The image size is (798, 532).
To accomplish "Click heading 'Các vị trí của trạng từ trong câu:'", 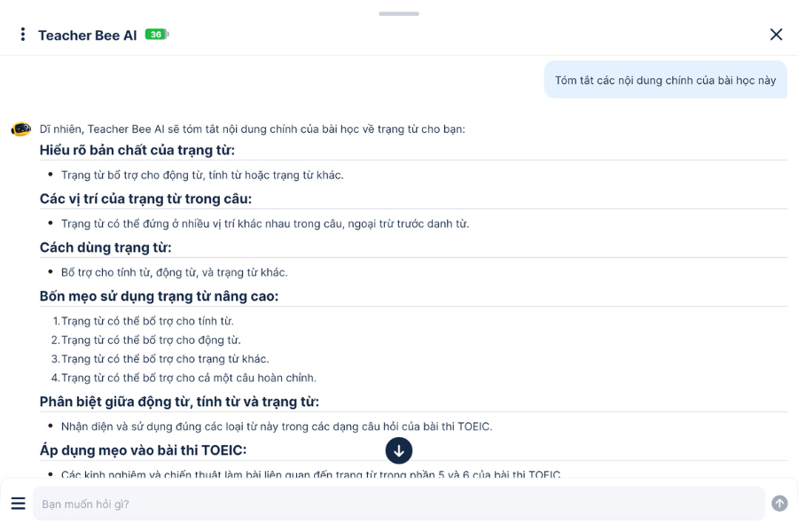I will coord(145,199).
